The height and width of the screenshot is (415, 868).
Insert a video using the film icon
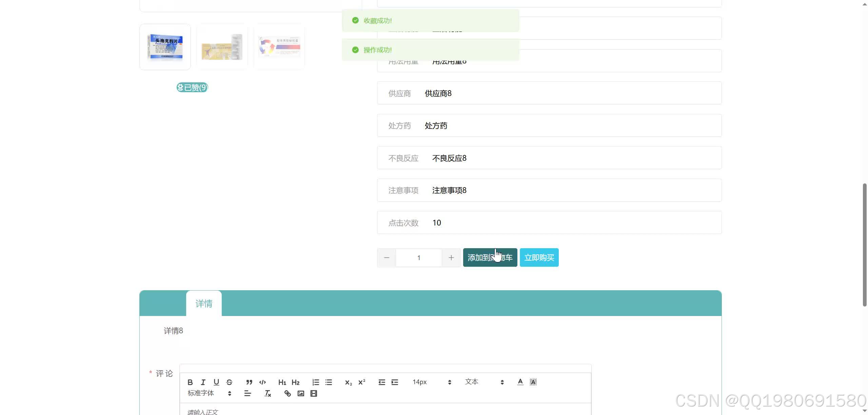(314, 393)
